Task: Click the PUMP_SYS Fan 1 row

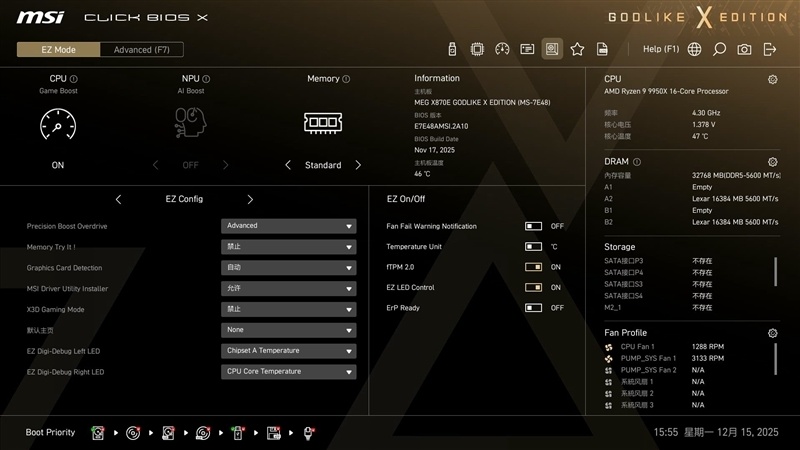Action: [664, 358]
